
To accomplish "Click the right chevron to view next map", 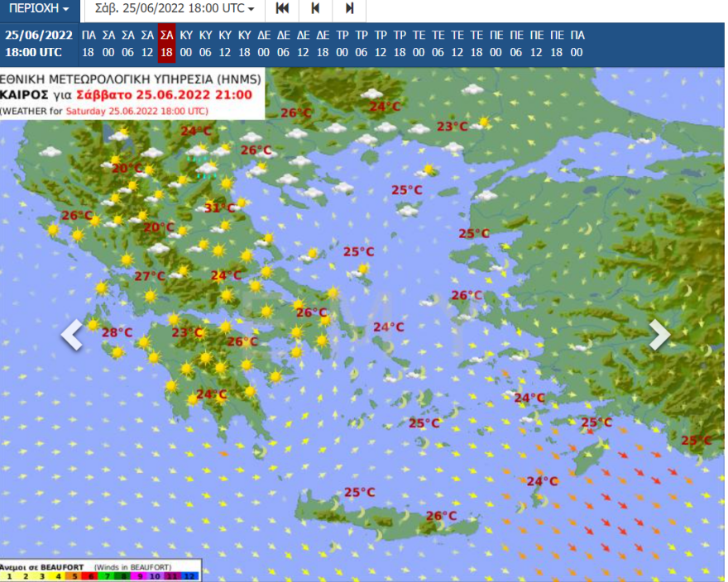I will (x=659, y=336).
